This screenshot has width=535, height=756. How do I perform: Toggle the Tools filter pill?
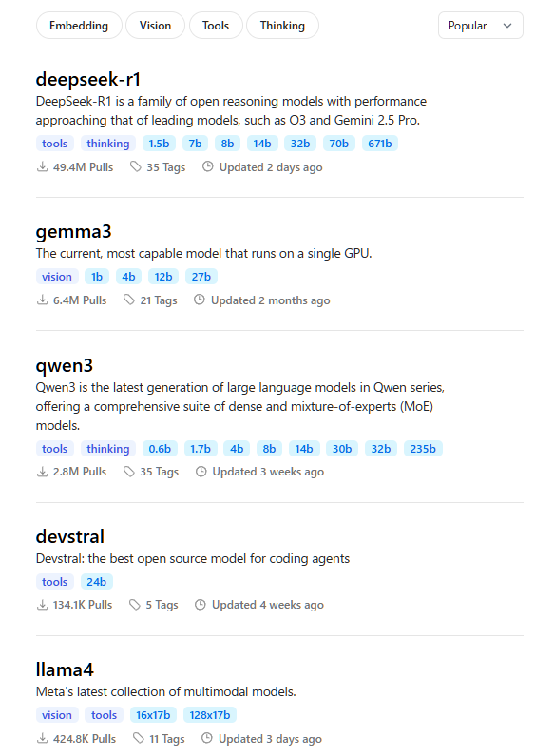tap(216, 26)
